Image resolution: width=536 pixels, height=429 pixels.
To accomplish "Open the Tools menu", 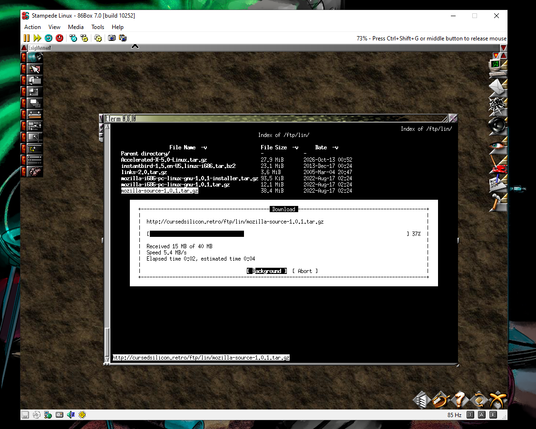I will tap(97, 27).
